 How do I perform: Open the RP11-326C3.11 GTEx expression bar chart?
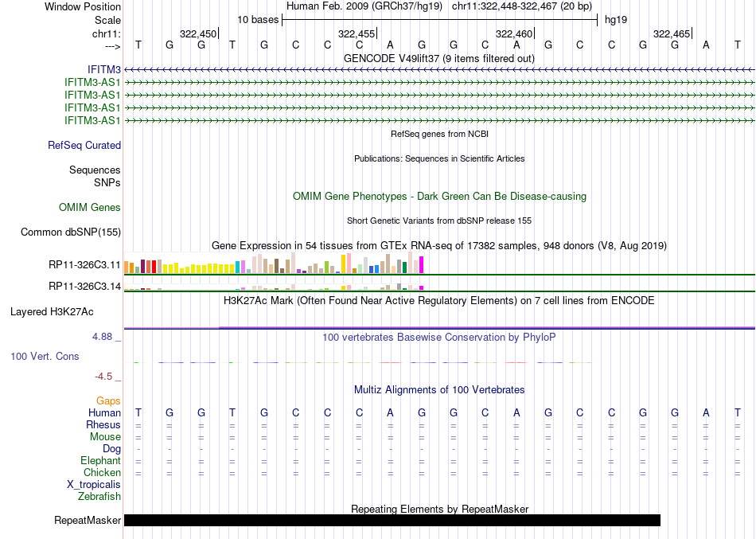[x=274, y=263]
